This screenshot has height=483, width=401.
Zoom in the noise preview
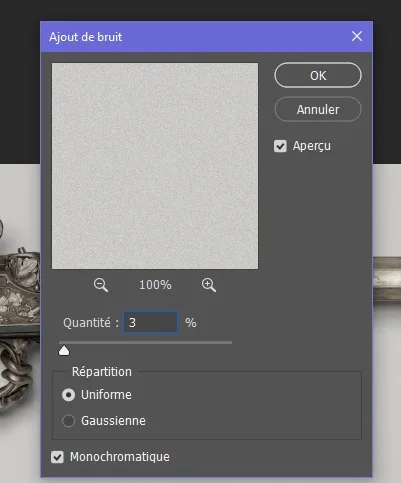[x=209, y=285]
